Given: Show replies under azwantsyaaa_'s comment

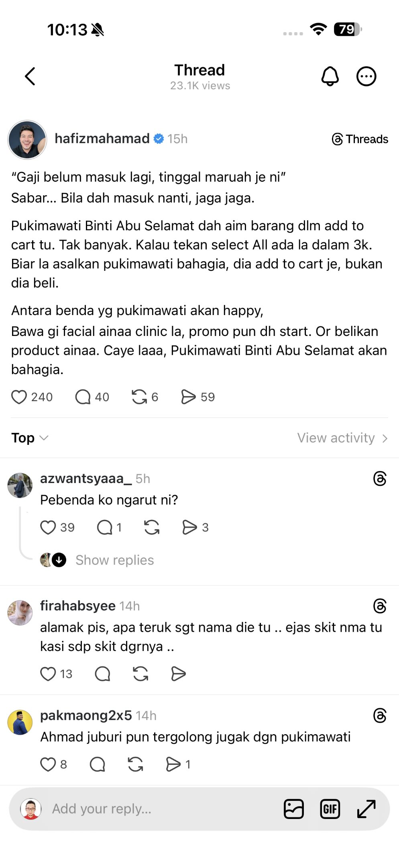Looking at the screenshot, I should (x=115, y=560).
